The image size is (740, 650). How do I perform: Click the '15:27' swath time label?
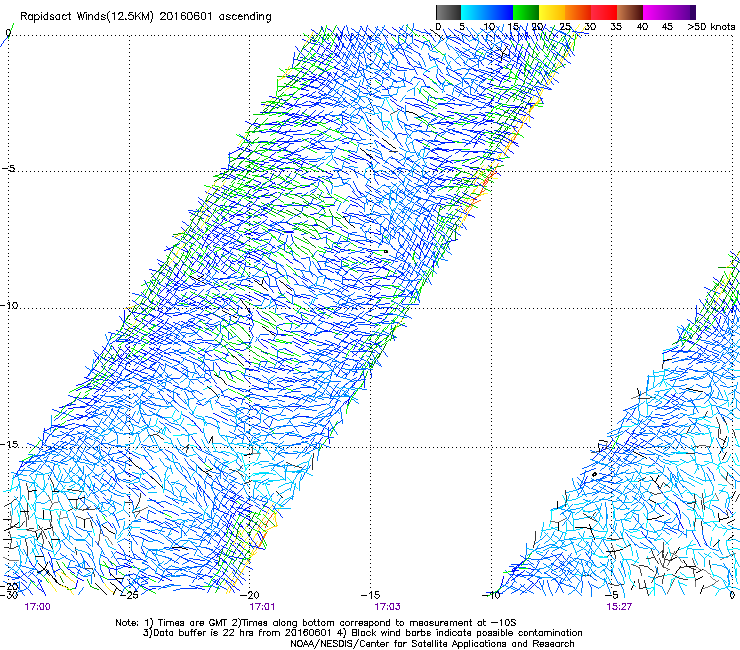click(619, 607)
